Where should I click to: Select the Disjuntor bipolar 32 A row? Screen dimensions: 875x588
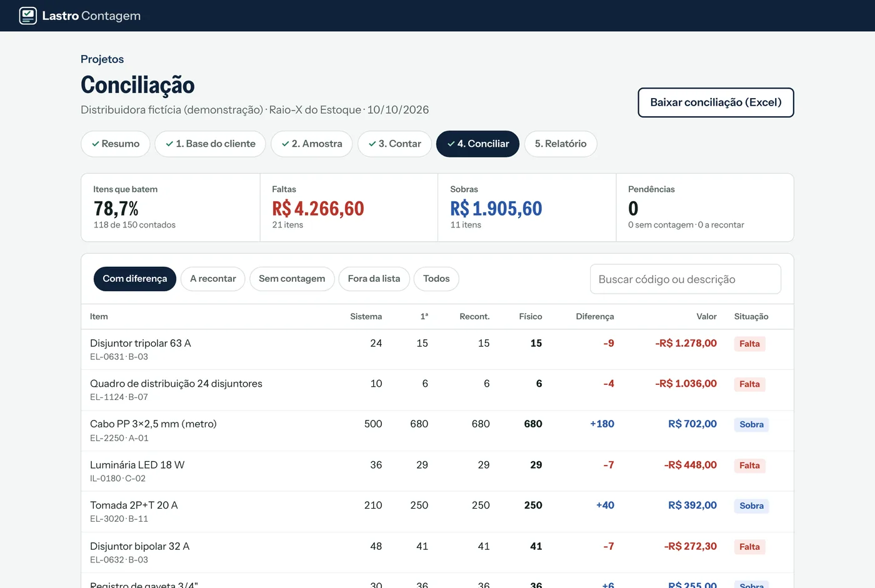(x=437, y=553)
